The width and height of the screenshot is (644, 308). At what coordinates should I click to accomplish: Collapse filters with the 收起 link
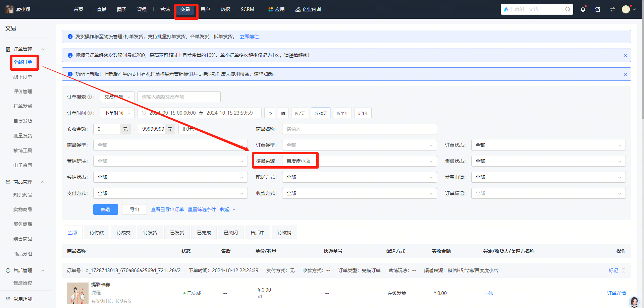[228, 209]
